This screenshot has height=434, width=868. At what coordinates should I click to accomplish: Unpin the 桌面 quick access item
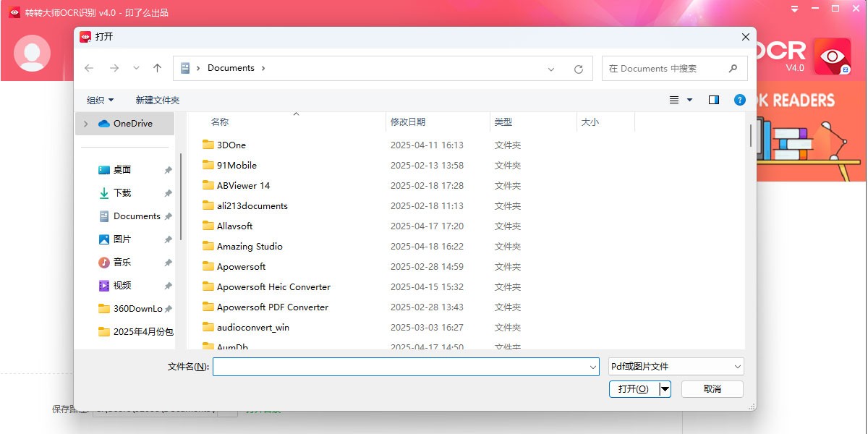tap(168, 170)
